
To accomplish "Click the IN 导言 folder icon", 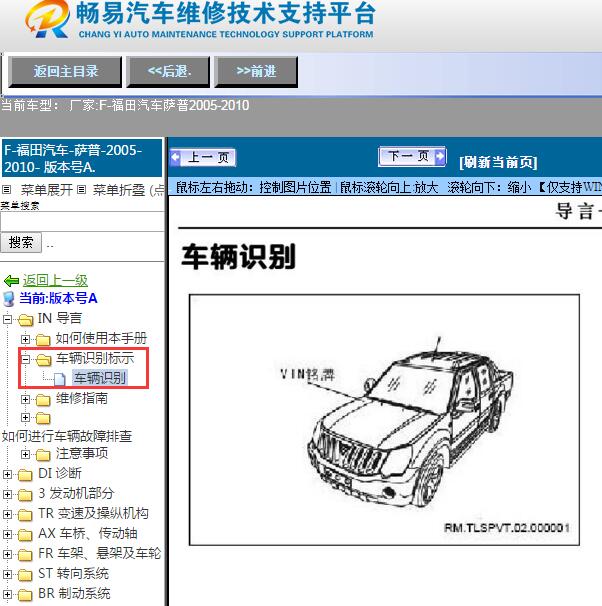I will point(26,320).
